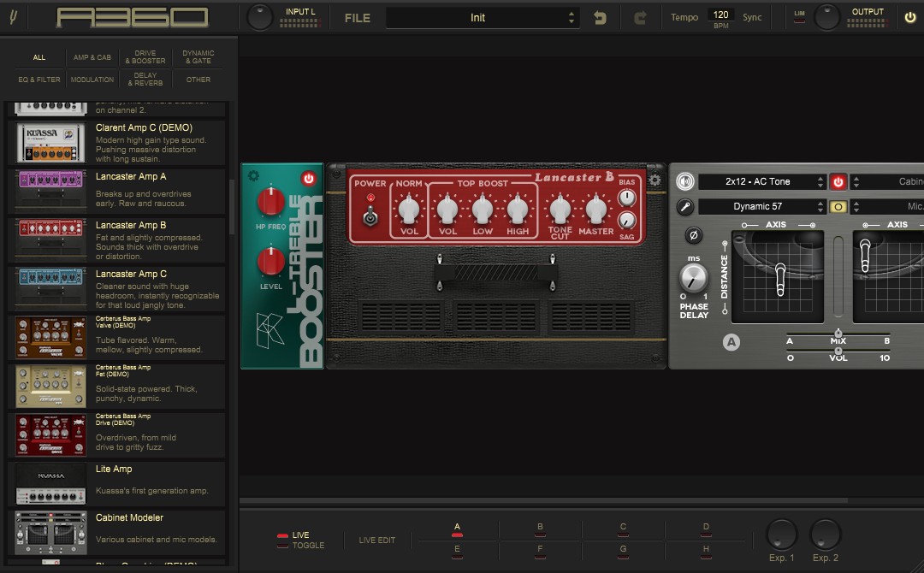This screenshot has height=573, width=924.
Task: Select the Clarent Amp C thumbnail
Action: pos(50,143)
